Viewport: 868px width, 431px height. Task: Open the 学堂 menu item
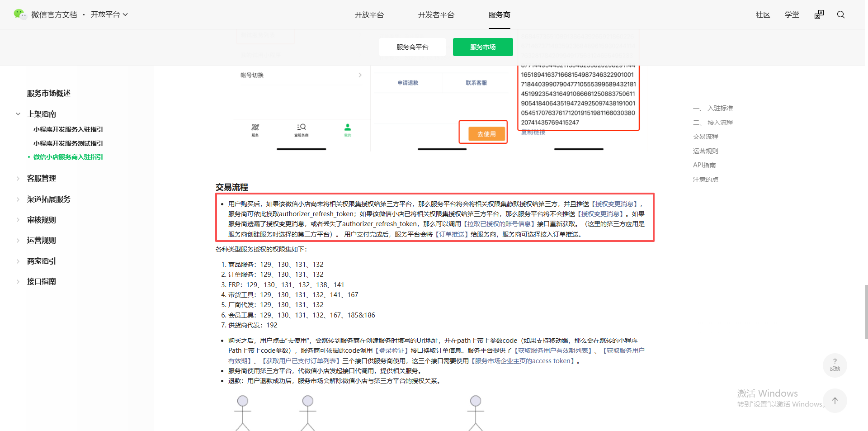[792, 15]
